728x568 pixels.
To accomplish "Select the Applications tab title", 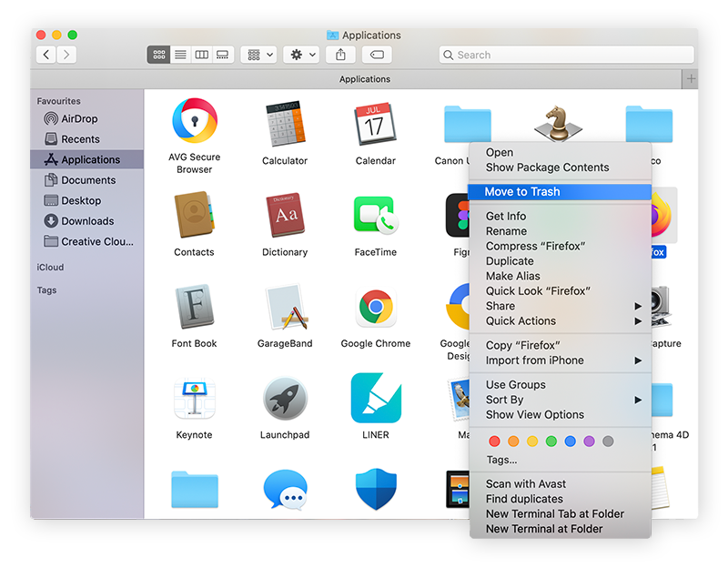I will [x=365, y=79].
